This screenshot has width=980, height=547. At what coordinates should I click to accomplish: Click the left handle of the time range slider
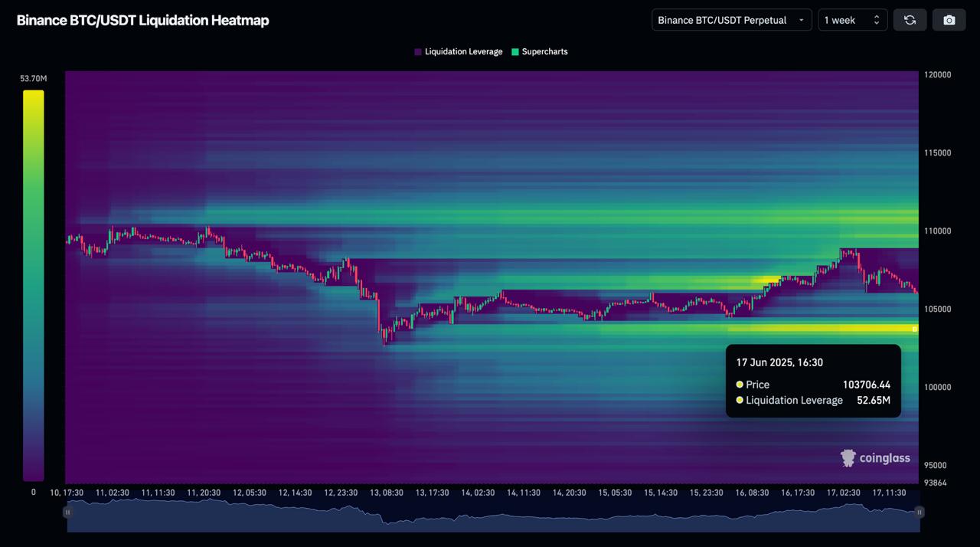(67, 512)
